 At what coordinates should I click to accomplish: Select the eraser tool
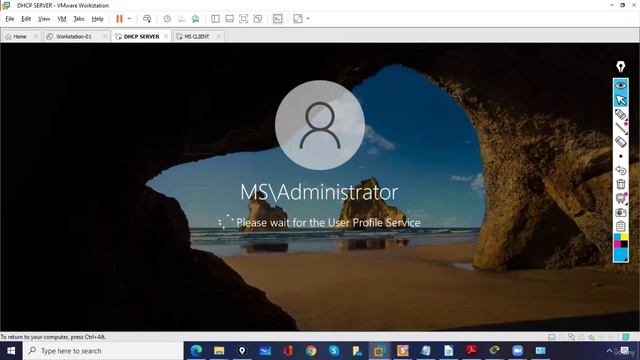click(x=620, y=142)
